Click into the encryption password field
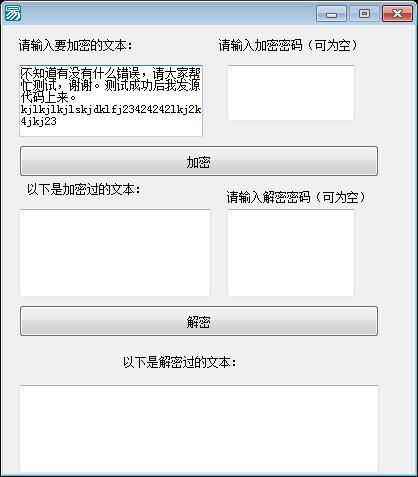Screen dimensions: 418x477 (291, 93)
